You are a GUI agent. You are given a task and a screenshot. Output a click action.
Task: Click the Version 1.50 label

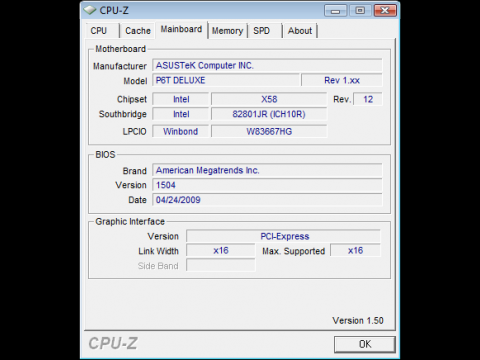pyautogui.click(x=358, y=321)
